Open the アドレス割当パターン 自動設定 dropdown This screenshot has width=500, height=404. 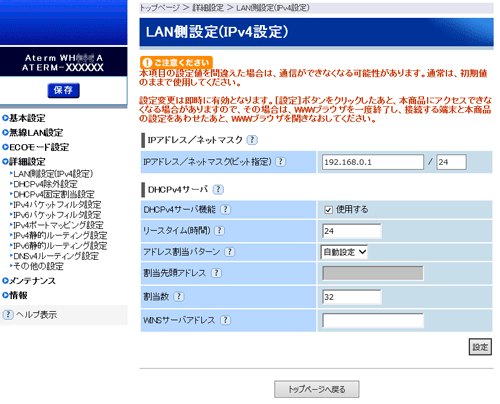(344, 252)
